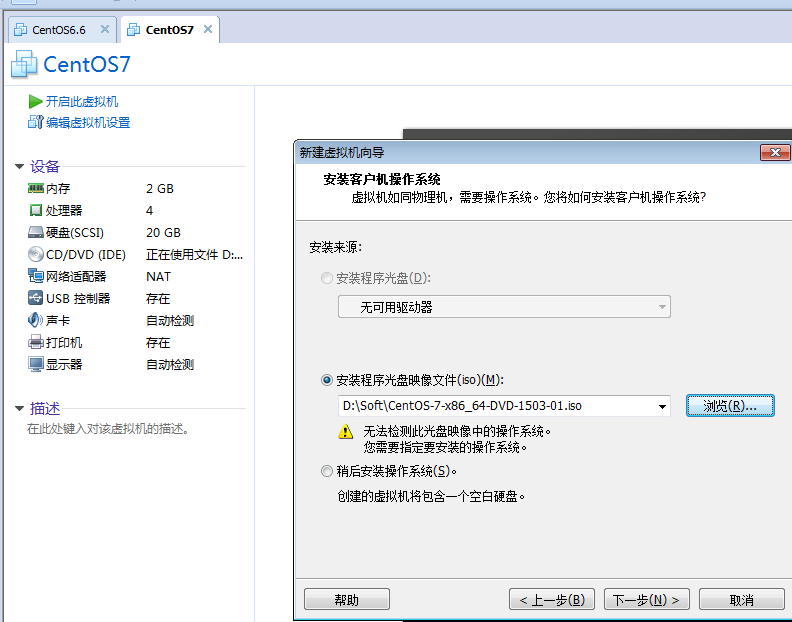This screenshot has height=622, width=792.
Task: Click the processor (处理器) icon
Action: (36, 210)
